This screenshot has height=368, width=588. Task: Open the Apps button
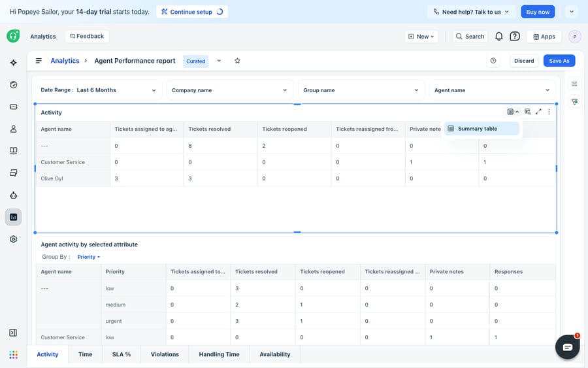544,37
